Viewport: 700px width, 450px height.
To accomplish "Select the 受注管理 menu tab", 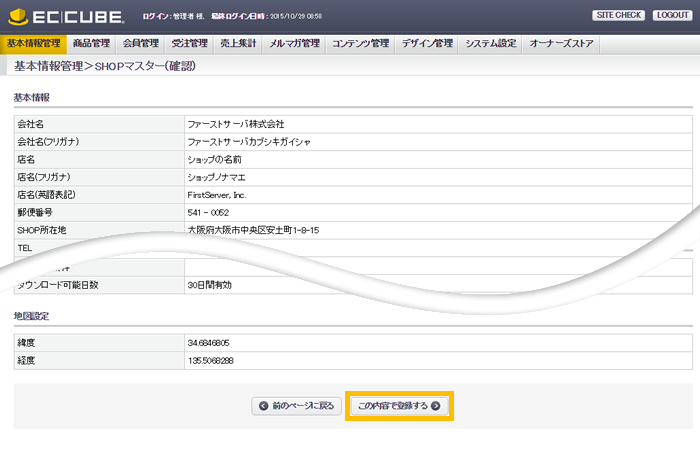I will pyautogui.click(x=188, y=43).
